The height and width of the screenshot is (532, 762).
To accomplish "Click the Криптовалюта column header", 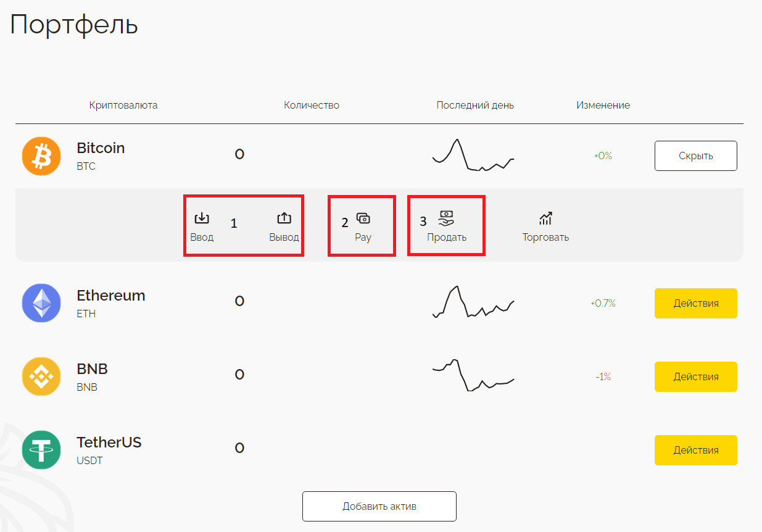I will [x=123, y=105].
